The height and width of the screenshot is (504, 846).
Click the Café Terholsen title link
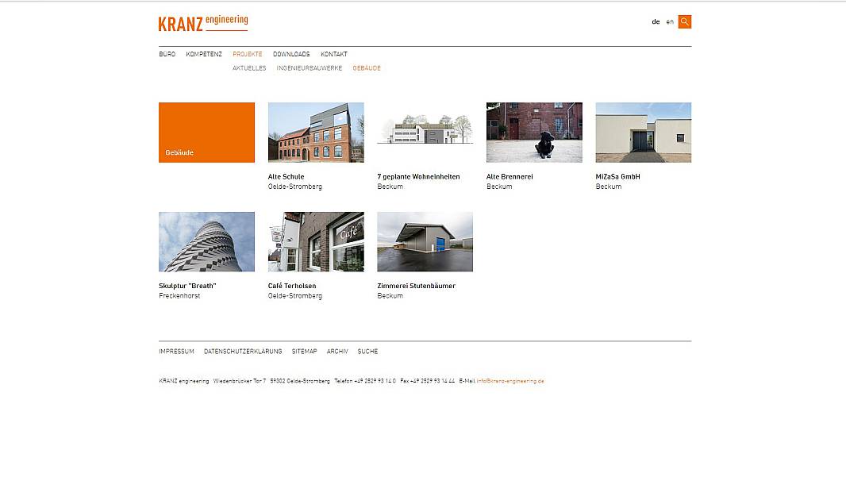pyautogui.click(x=292, y=286)
